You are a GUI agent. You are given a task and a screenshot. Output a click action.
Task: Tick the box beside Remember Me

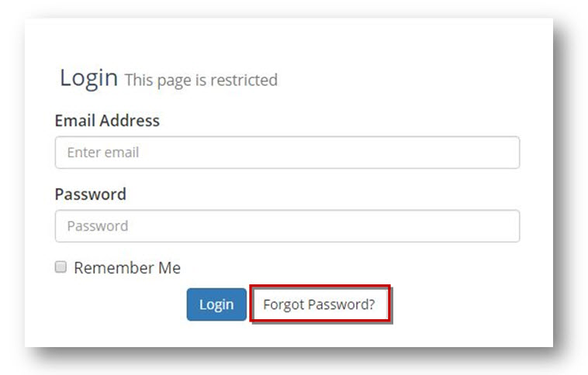[61, 267]
